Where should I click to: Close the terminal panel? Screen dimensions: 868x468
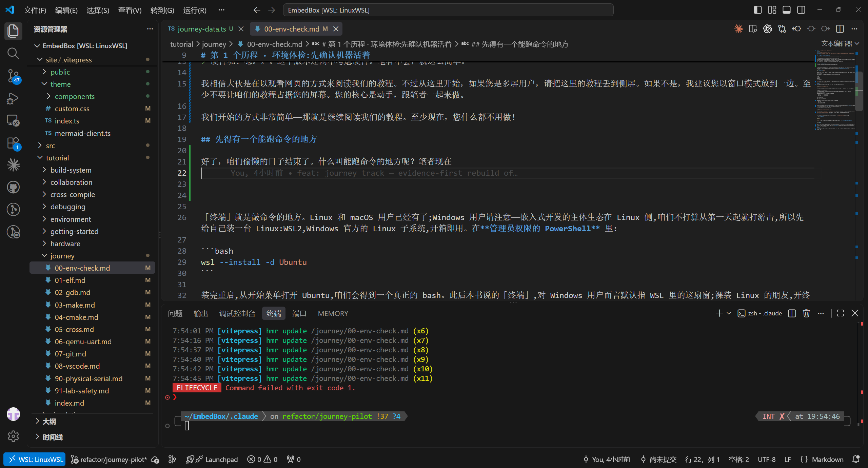(855, 313)
